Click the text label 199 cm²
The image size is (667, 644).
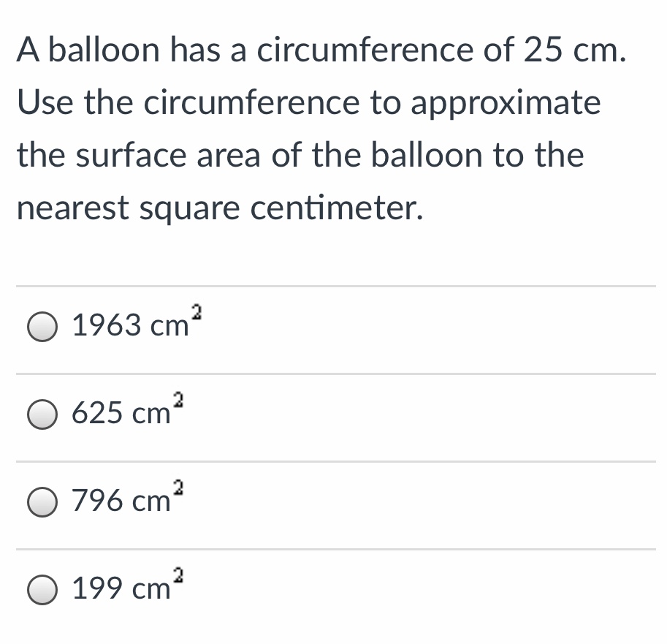tap(123, 587)
